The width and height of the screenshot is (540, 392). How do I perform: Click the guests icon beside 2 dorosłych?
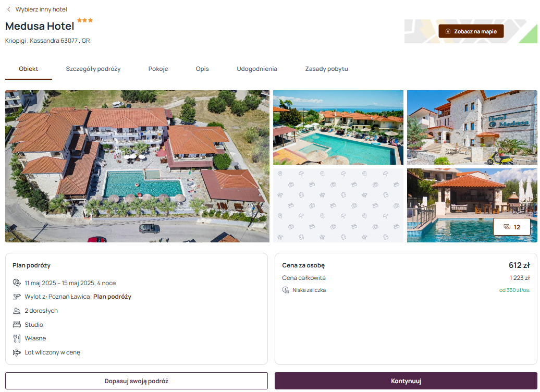pyautogui.click(x=17, y=311)
